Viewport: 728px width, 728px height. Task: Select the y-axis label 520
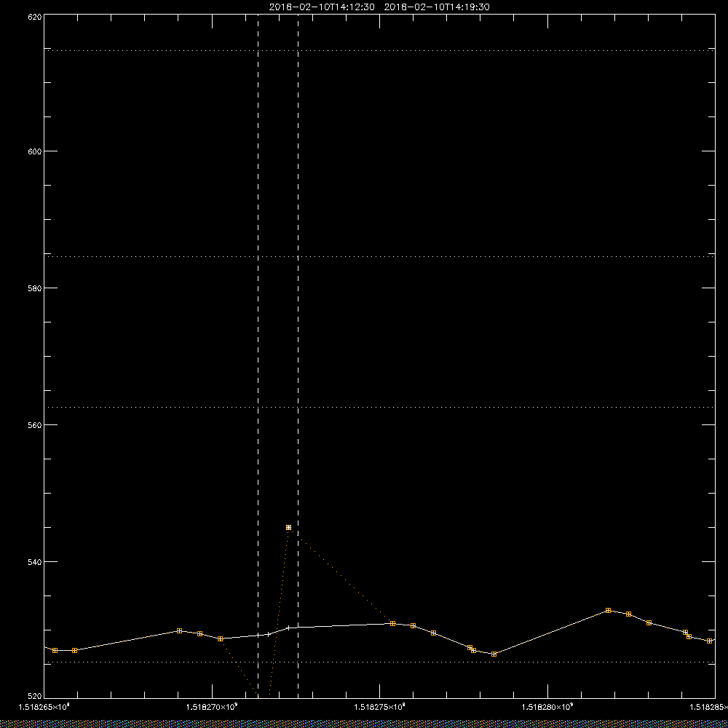click(x=35, y=697)
